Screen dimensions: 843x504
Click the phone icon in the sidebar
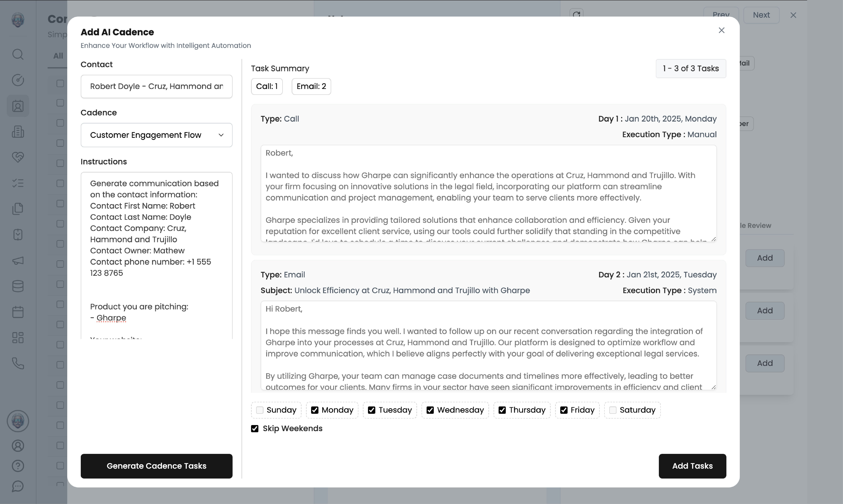[18, 363]
